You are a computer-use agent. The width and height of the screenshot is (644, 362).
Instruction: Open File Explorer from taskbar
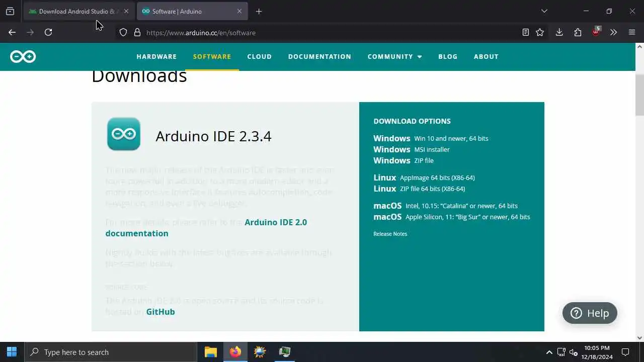tap(211, 352)
